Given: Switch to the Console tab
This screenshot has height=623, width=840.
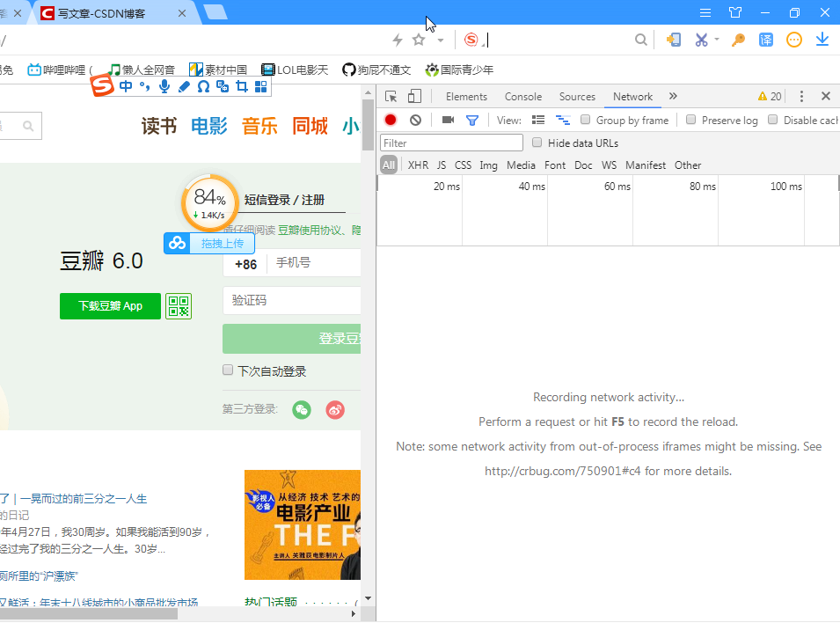Looking at the screenshot, I should [x=522, y=97].
